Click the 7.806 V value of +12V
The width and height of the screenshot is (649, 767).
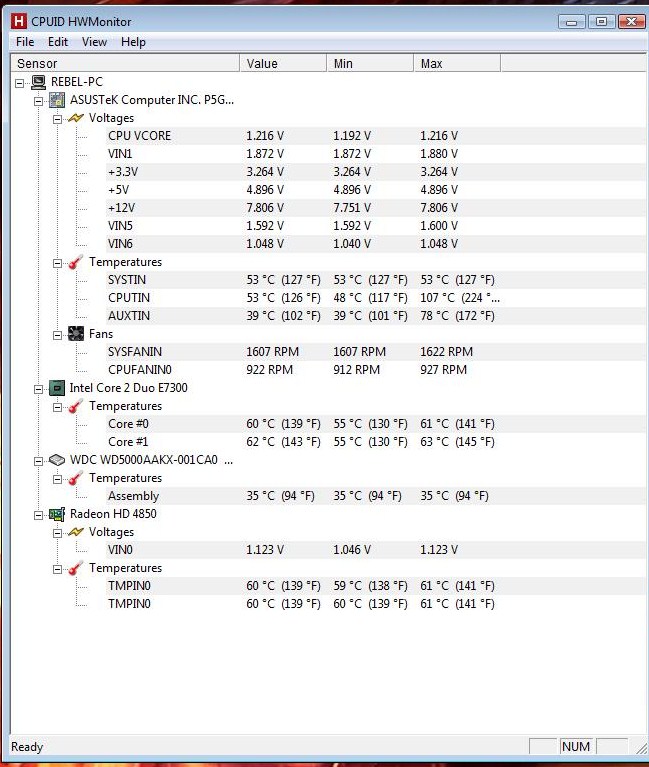pos(265,208)
